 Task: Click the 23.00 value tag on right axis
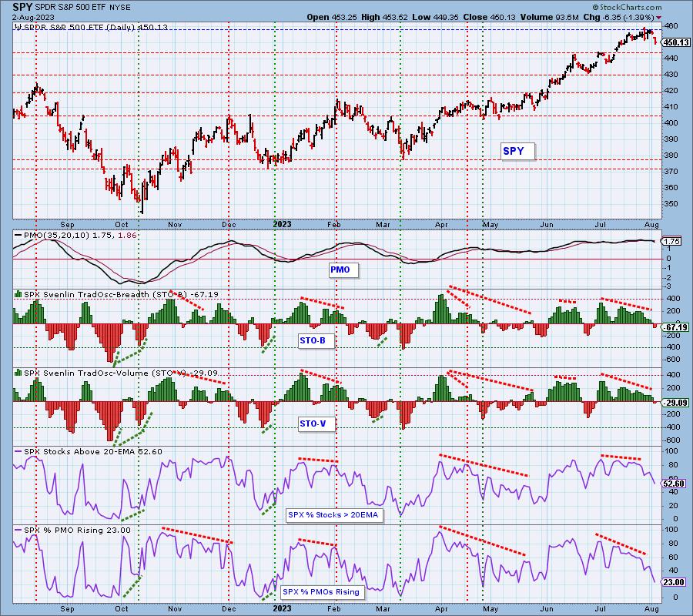point(675,582)
